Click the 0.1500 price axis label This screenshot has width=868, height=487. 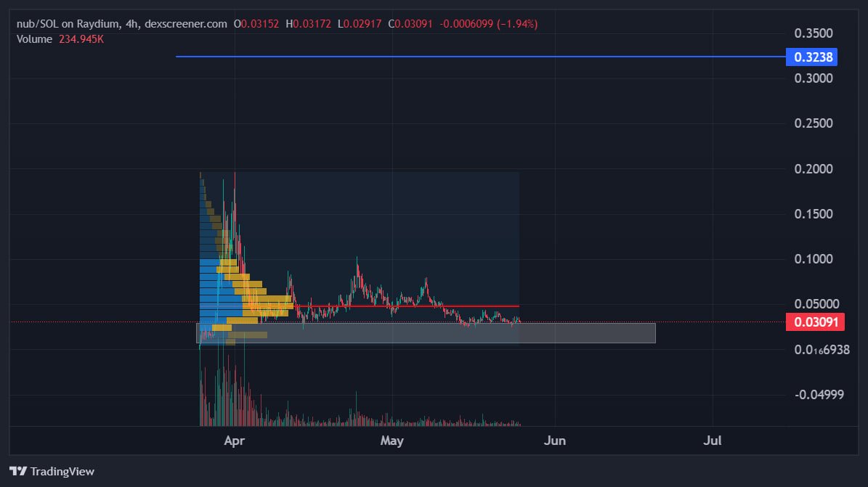814,214
